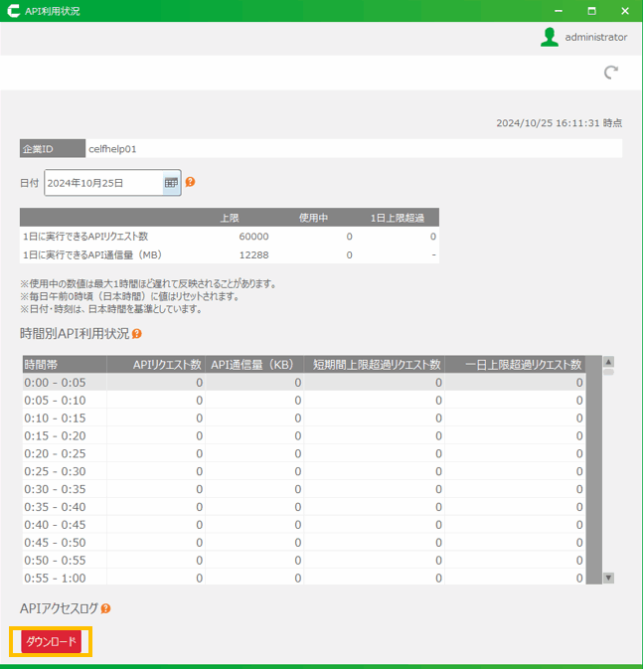Click help icon beside 時間別API利用状況
This screenshot has height=669, width=644.
point(137,334)
